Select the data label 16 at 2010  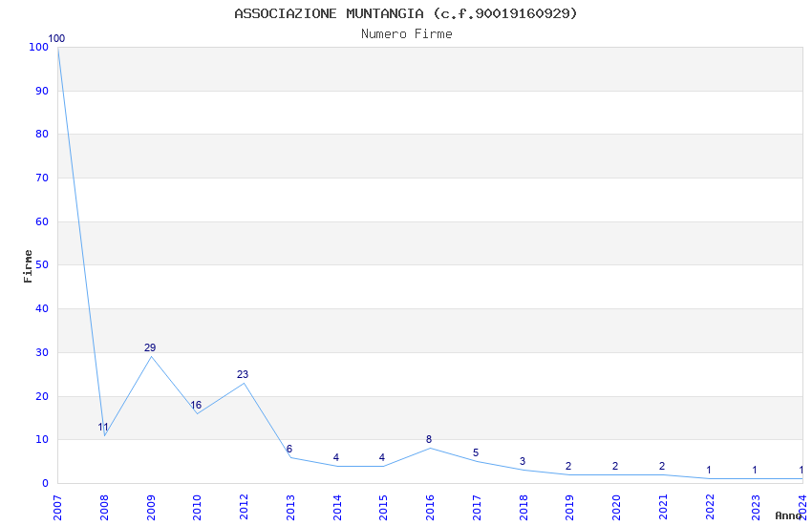click(196, 405)
